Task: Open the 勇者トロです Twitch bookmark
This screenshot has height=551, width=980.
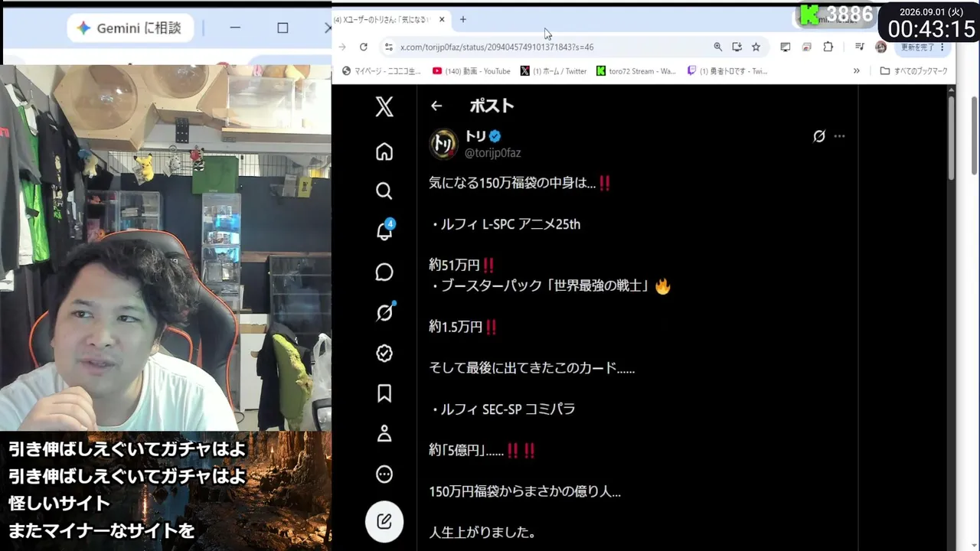Action: coord(727,71)
